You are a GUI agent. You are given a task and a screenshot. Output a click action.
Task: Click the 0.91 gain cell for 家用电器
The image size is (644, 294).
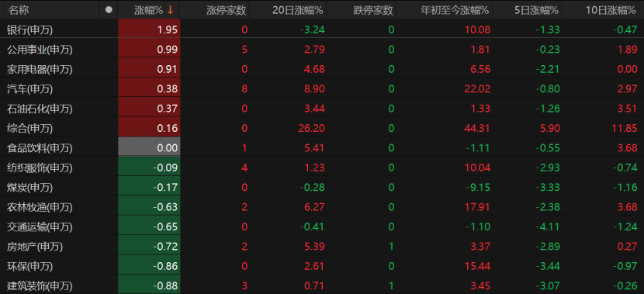[x=149, y=68]
